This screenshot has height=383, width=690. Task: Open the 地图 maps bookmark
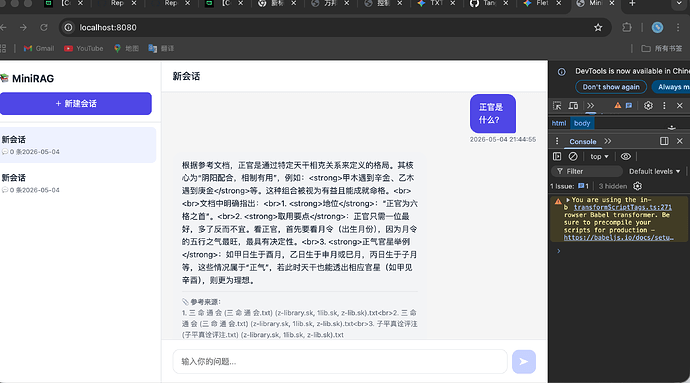pyautogui.click(x=126, y=48)
